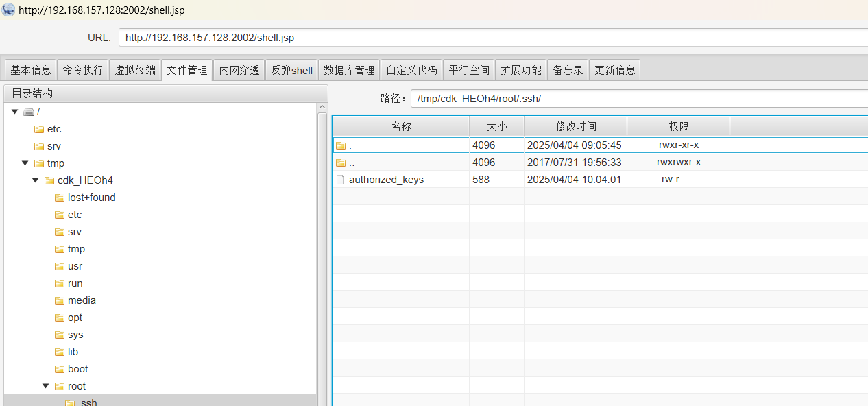Click the run folder icon
The height and width of the screenshot is (406, 868).
pyautogui.click(x=60, y=283)
